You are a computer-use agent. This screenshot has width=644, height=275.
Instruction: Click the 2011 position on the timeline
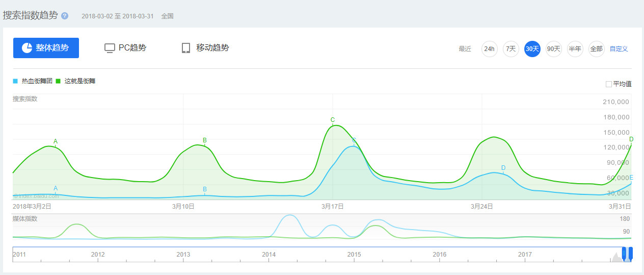[x=19, y=254]
